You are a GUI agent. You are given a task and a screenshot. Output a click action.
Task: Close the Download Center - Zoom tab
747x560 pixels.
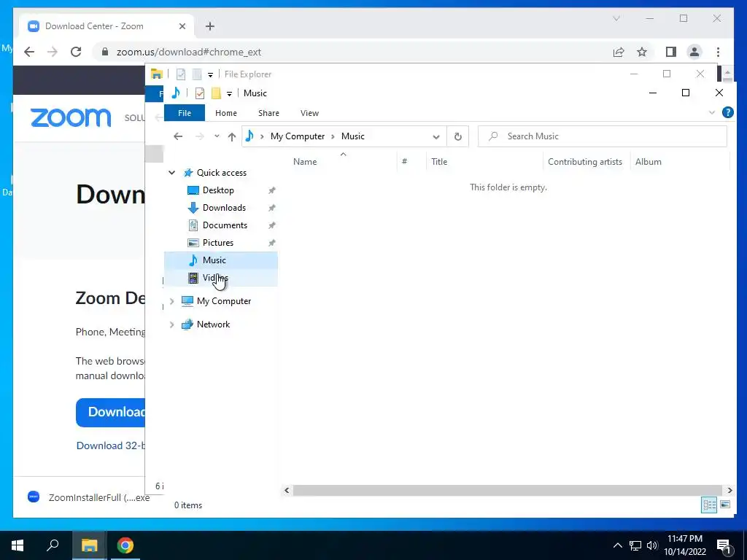click(x=182, y=26)
